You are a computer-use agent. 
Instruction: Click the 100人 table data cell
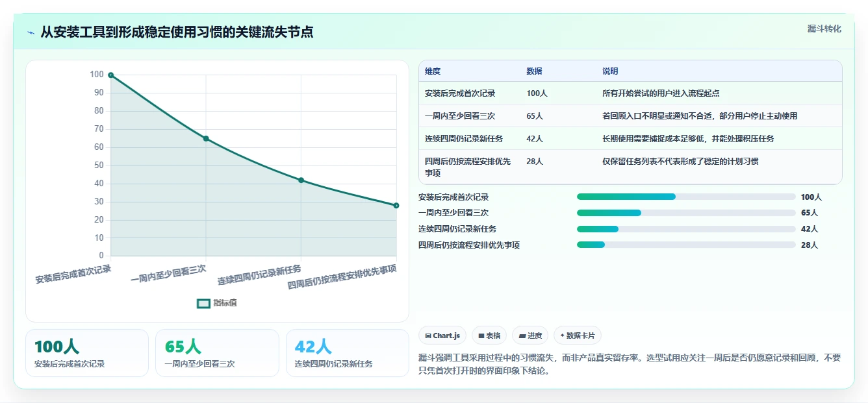[537, 93]
